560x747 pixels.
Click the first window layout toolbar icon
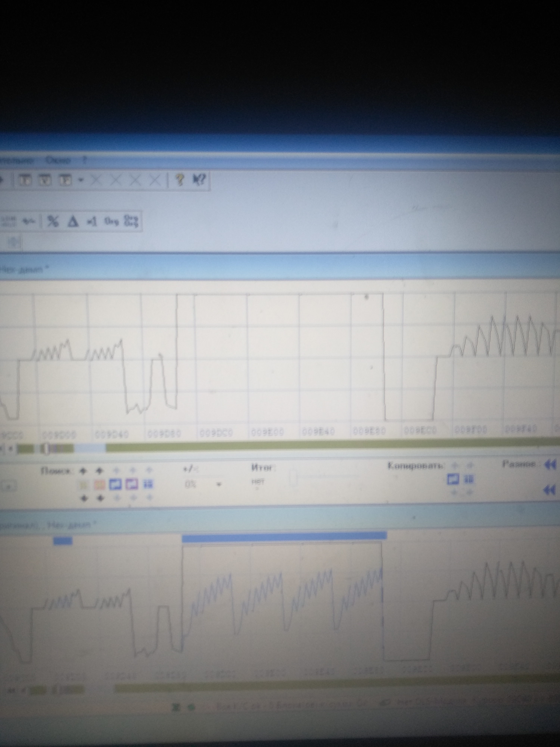(x=26, y=180)
